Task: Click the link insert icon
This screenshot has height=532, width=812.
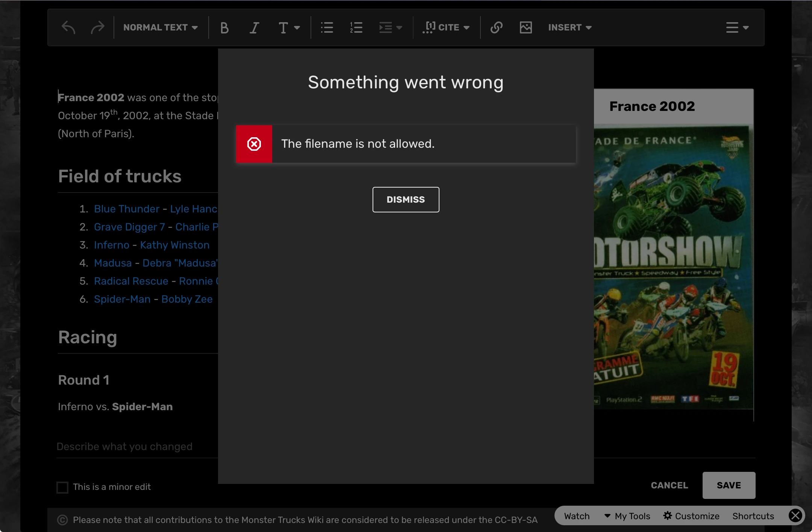Action: coord(496,27)
